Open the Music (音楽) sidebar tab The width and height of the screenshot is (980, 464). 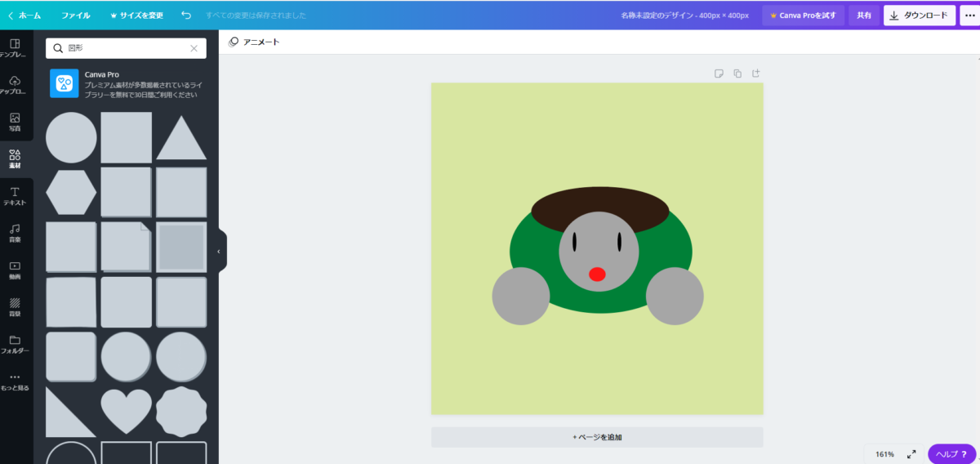pyautogui.click(x=16, y=234)
